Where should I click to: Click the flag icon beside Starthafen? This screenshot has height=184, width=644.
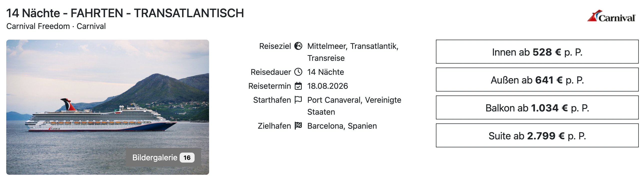click(x=298, y=100)
